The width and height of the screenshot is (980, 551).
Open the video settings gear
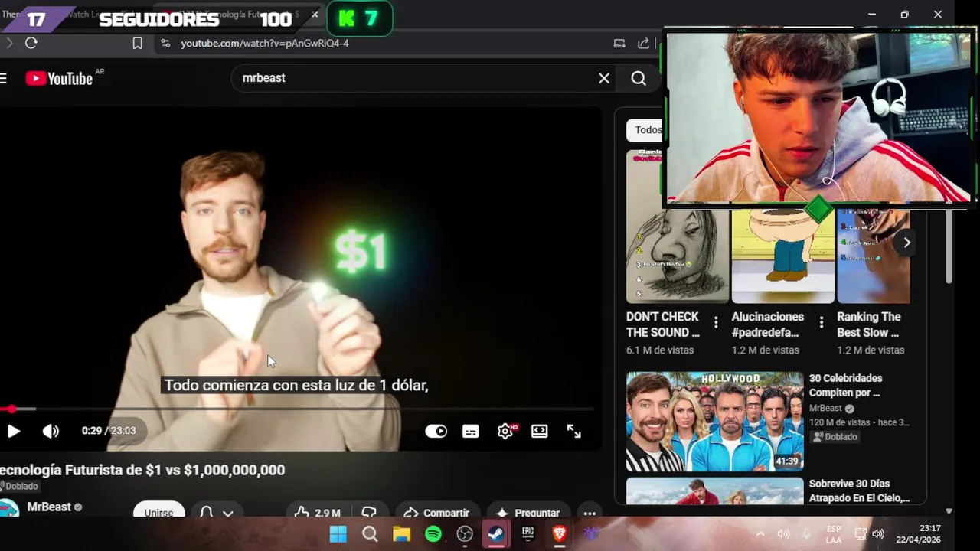tap(505, 431)
